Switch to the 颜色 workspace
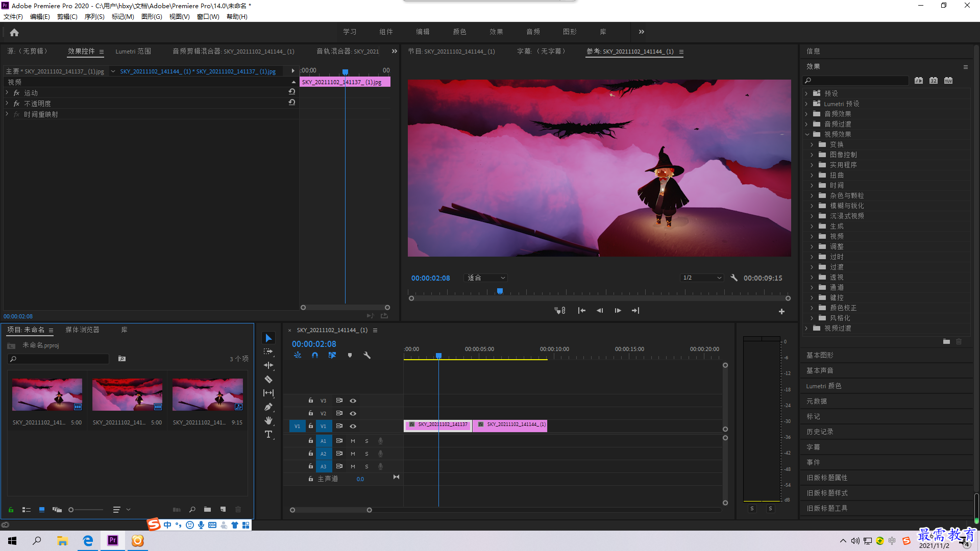980x551 pixels. 459,32
